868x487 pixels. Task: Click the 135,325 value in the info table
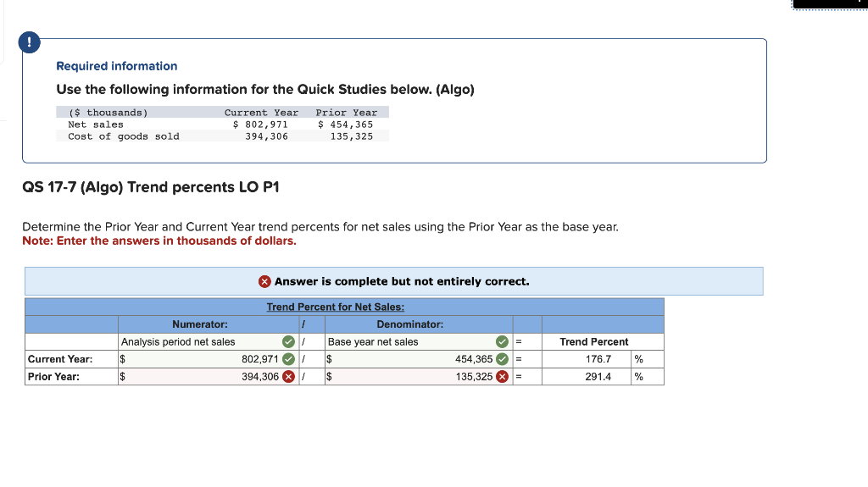coord(352,136)
